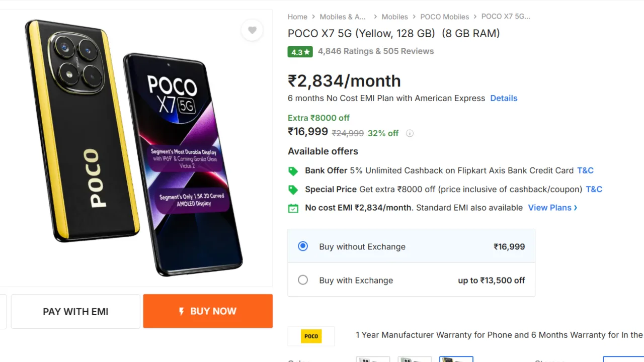Open Details of No Cost EMI plan

[504, 98]
